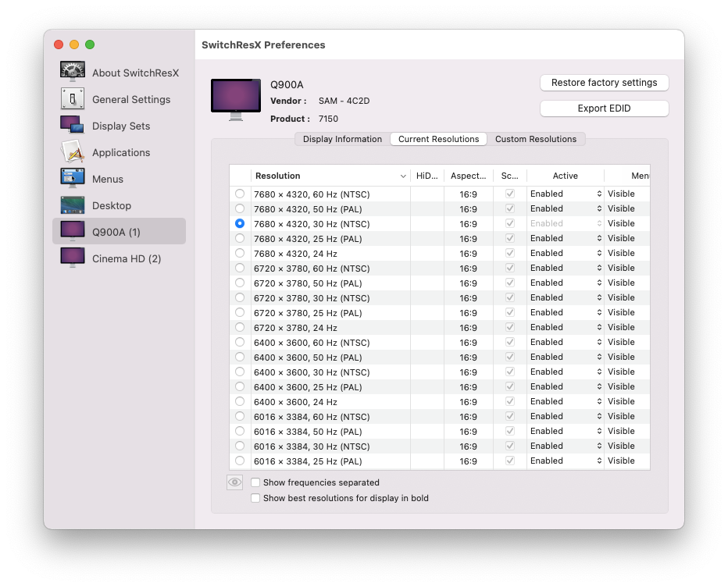Image resolution: width=728 pixels, height=587 pixels.
Task: Enable Show frequencies separated checkbox
Action: coord(255,482)
